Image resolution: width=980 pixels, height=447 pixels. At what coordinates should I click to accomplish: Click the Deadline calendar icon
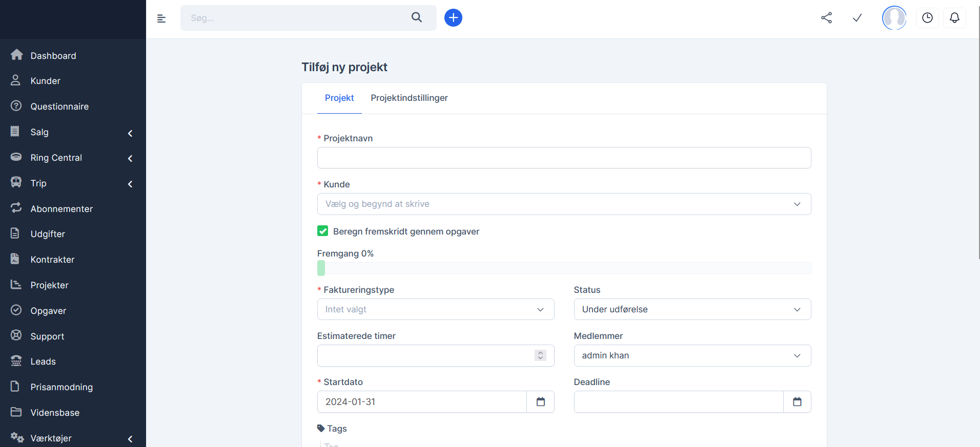(797, 402)
